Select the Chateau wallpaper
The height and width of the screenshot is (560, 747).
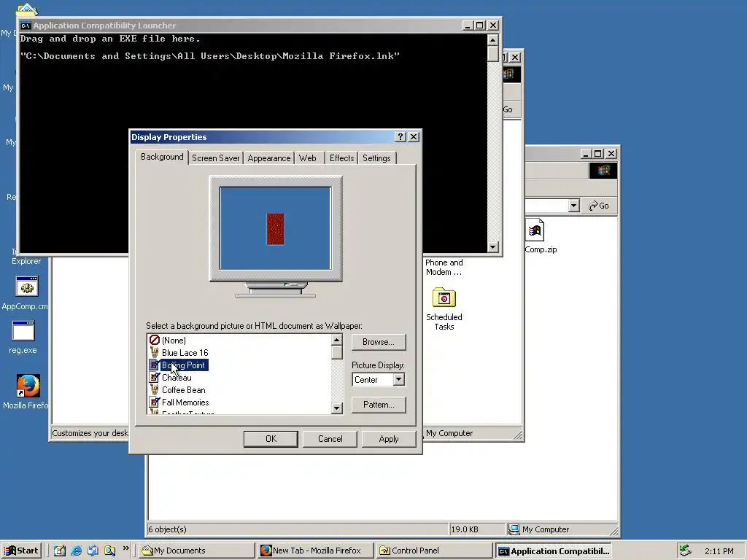177,377
